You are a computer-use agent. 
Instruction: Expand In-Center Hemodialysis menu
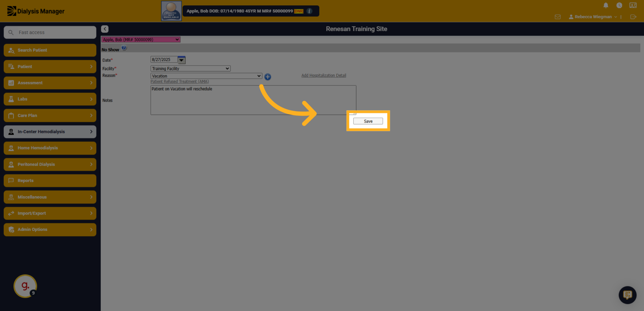pyautogui.click(x=50, y=132)
